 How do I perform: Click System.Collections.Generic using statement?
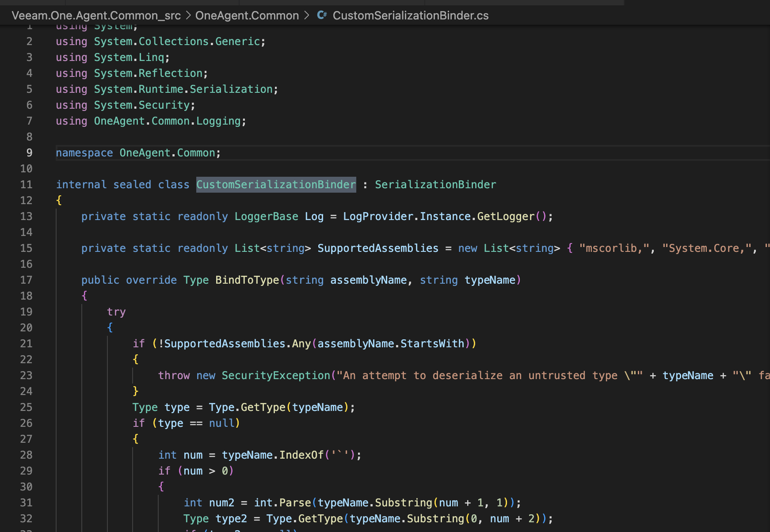pos(160,42)
